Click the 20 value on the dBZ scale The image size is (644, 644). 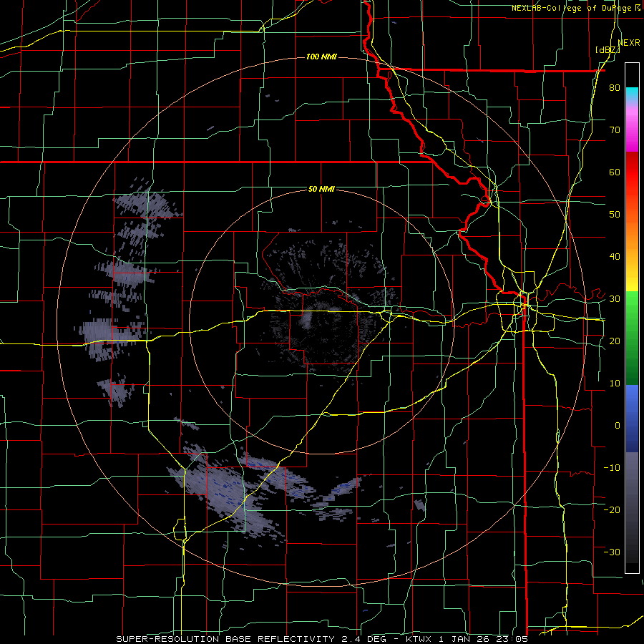tap(615, 341)
